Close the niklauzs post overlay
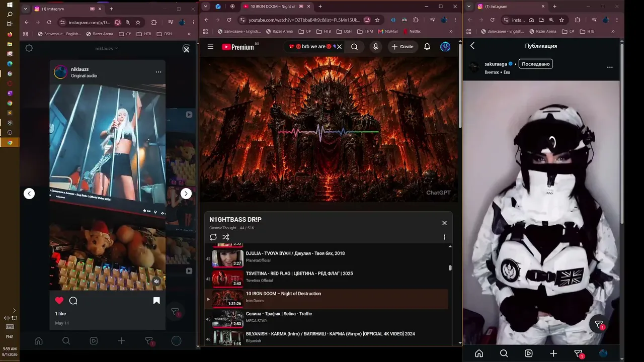Viewport: 644px width, 362px height. pos(186,49)
